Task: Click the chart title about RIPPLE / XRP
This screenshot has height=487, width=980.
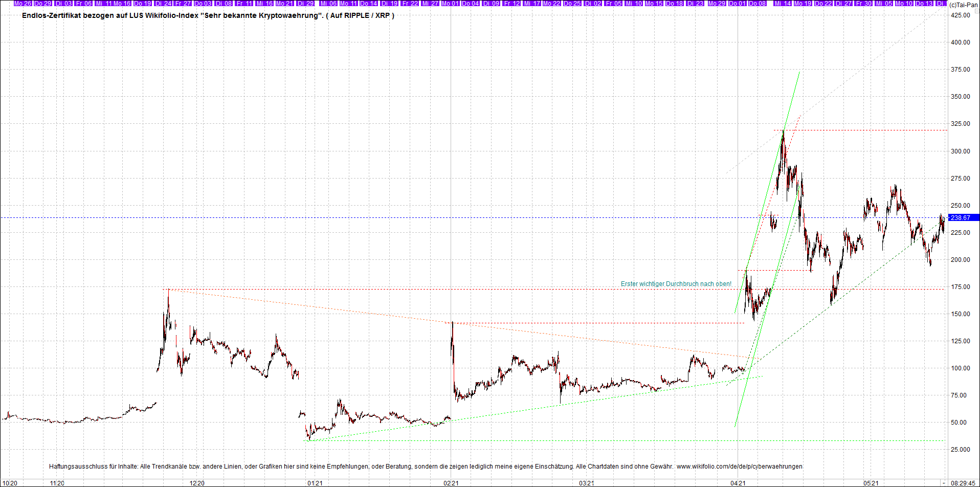Action: coord(208,15)
